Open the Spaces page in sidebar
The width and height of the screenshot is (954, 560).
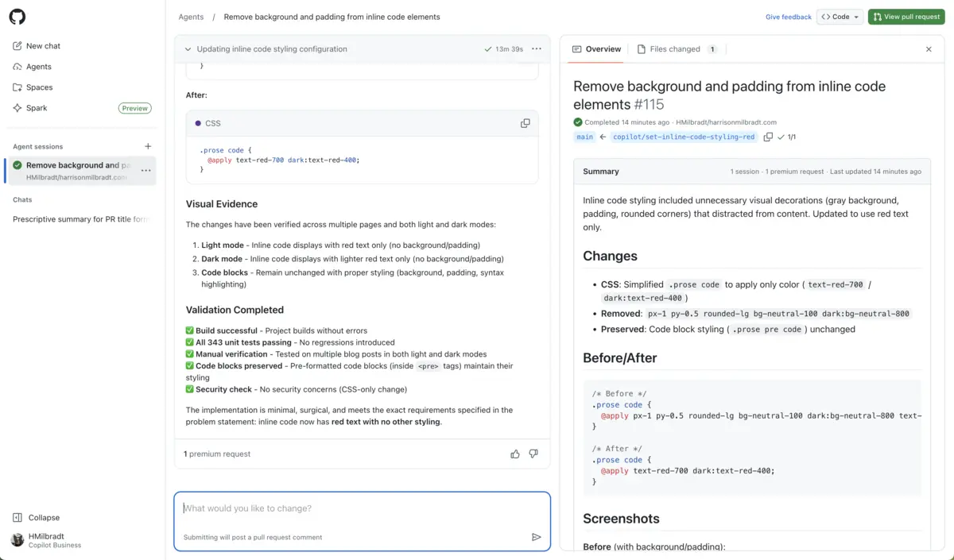(x=38, y=87)
